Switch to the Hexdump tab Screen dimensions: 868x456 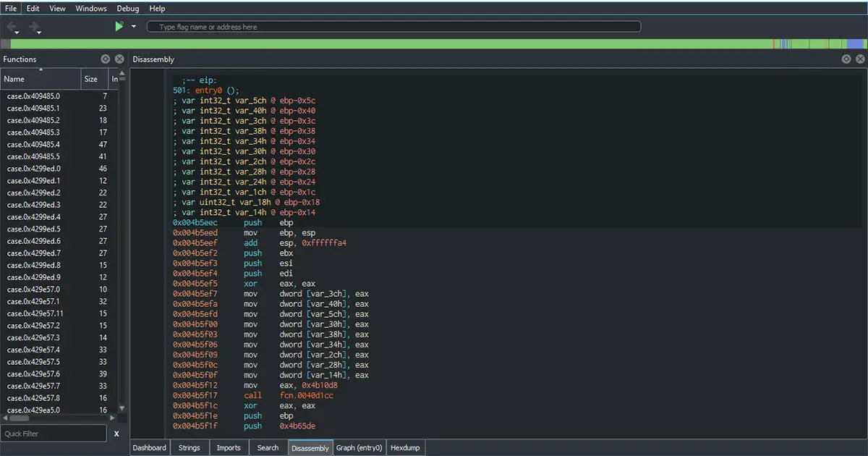pyautogui.click(x=406, y=448)
